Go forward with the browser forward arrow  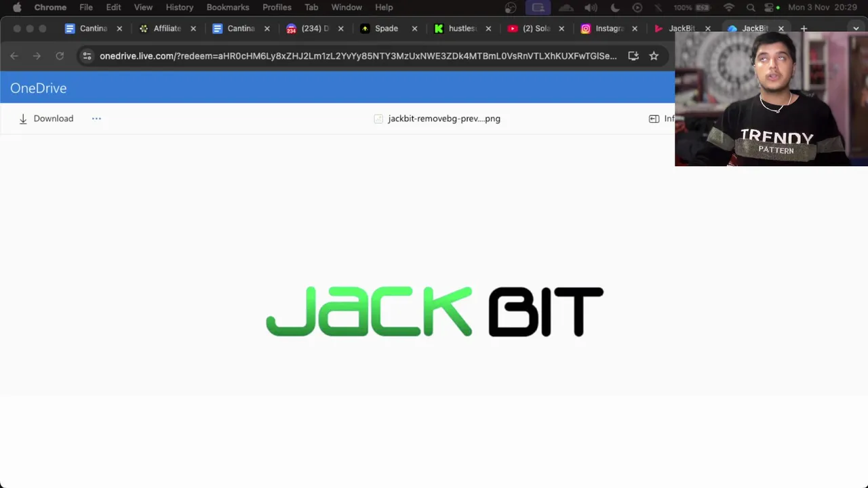(37, 56)
